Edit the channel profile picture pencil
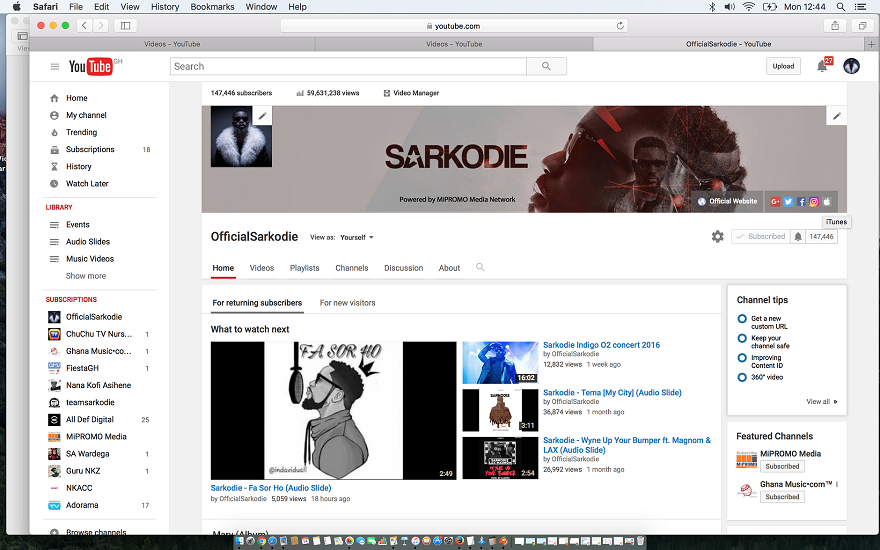The width and height of the screenshot is (880, 550). pos(262,116)
